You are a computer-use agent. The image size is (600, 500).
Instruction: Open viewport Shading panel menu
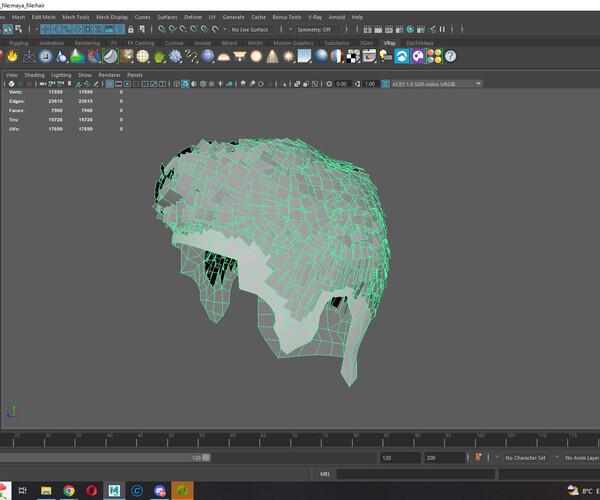click(x=34, y=75)
